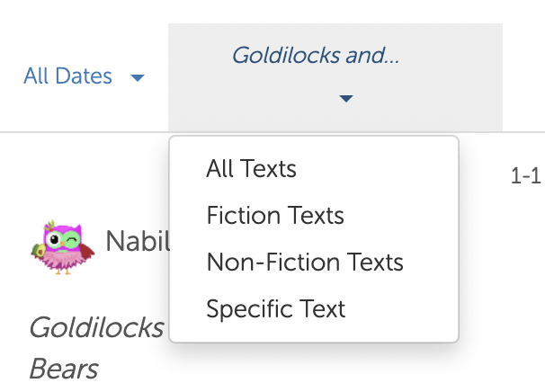
Task: Click the 1-1 results count
Action: coord(525,176)
